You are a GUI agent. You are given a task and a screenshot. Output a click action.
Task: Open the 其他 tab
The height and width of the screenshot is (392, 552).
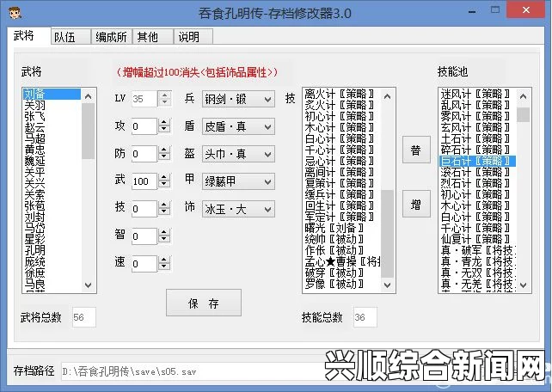pos(152,37)
